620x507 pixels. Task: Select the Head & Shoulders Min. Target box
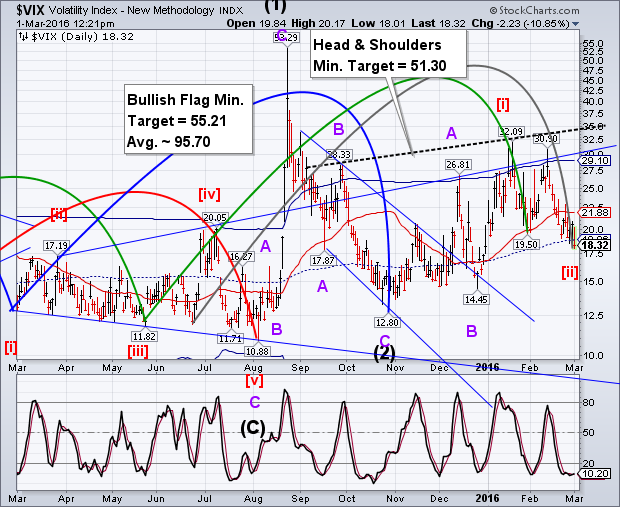coord(385,57)
